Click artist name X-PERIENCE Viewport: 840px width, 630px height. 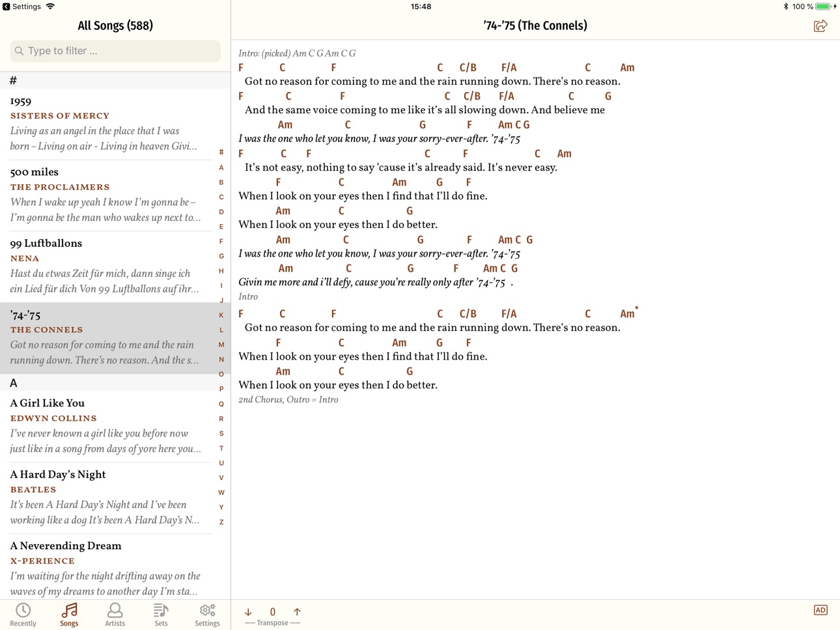tap(42, 561)
